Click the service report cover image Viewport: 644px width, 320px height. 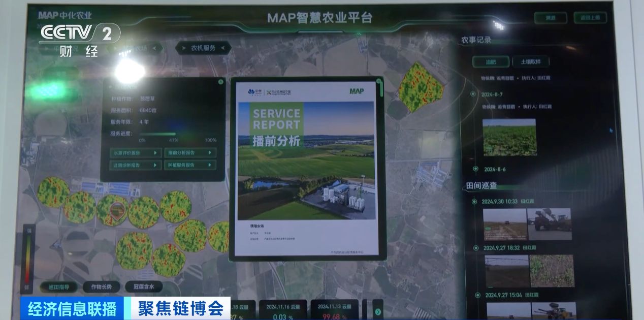pos(306,160)
